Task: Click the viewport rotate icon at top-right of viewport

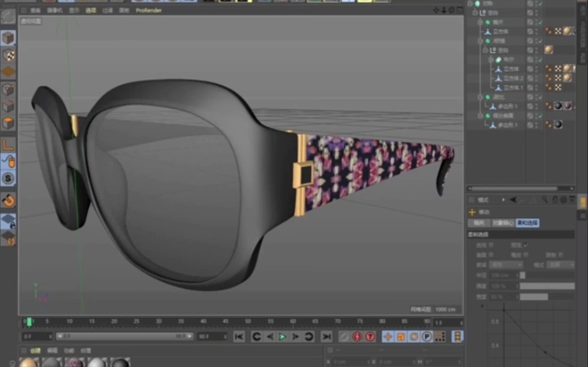Action: coord(451,10)
